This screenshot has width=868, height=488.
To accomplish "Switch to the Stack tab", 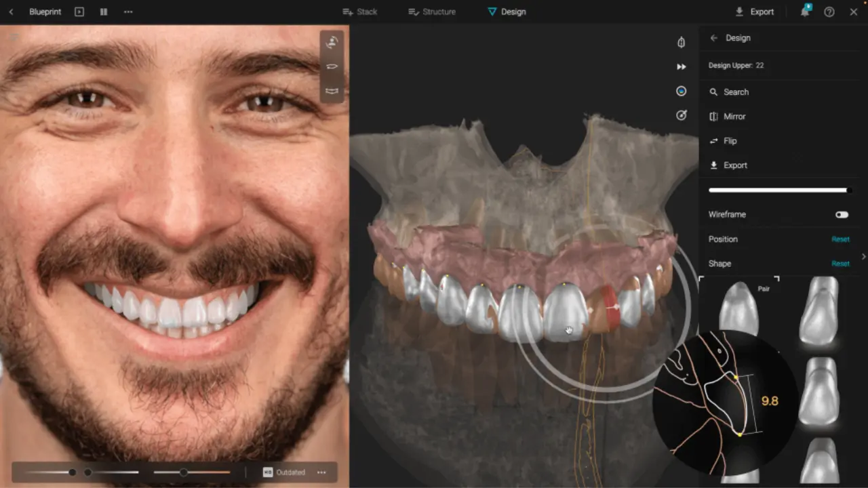I will pyautogui.click(x=360, y=12).
